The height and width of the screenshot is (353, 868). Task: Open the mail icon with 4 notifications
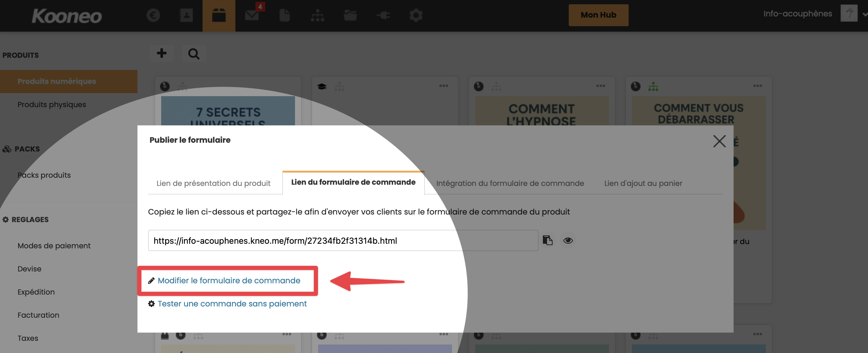[x=252, y=15]
